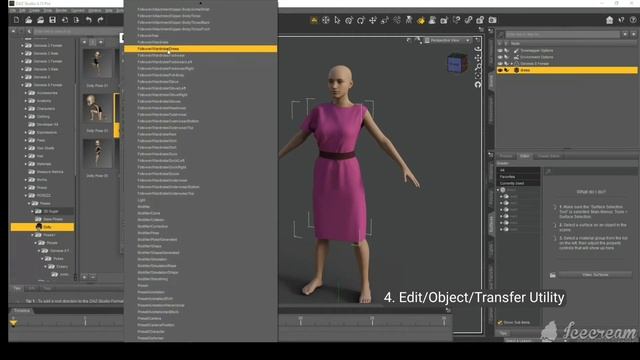Expand first surface group in Surfaces tree
This screenshot has width=640, height=360.
(x=501, y=196)
